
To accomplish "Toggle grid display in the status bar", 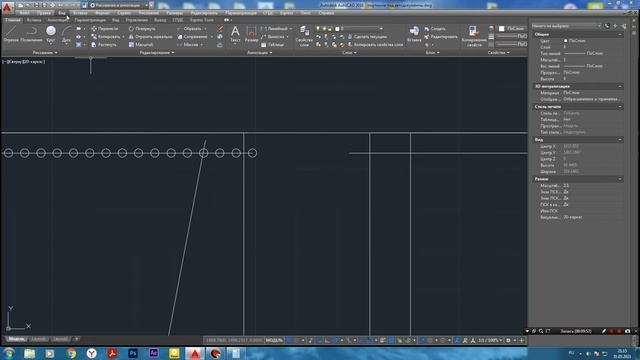I will coord(290,340).
